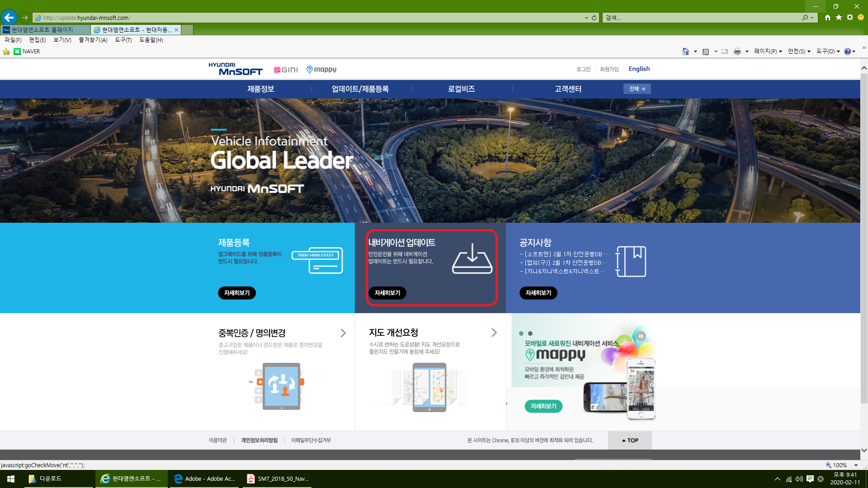868x488 pixels.
Task: Click 자세히보기 under 내비게이션 업데이트
Action: (x=387, y=293)
